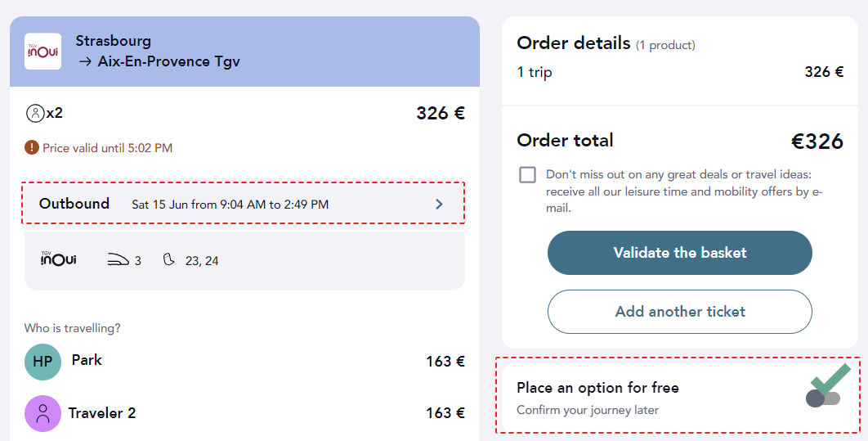Click the train coach number icon
The height and width of the screenshot is (441, 868).
coord(118,260)
